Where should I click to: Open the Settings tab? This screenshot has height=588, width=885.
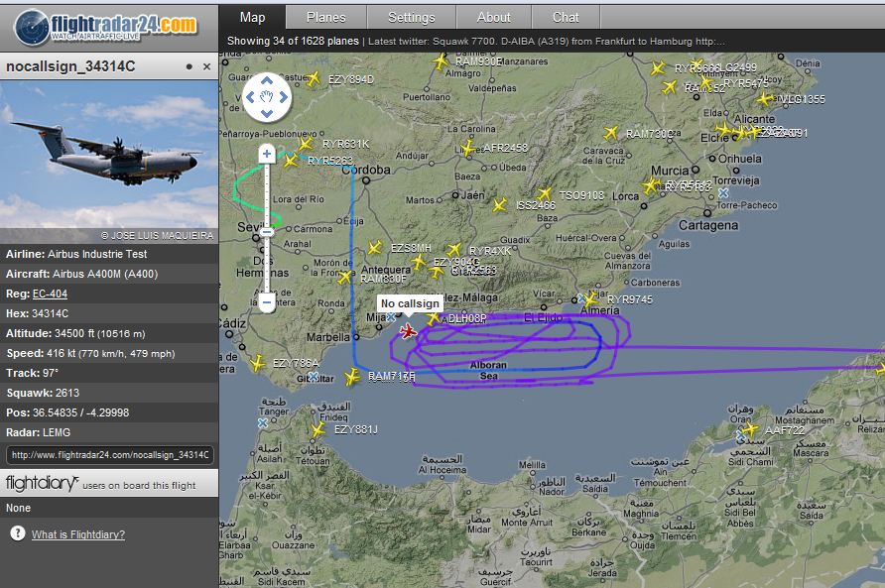tap(411, 17)
